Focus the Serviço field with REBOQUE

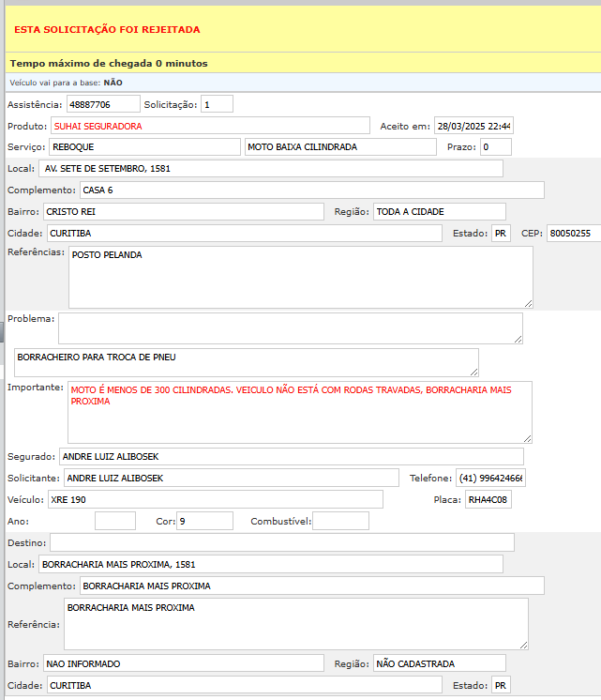coord(144,147)
